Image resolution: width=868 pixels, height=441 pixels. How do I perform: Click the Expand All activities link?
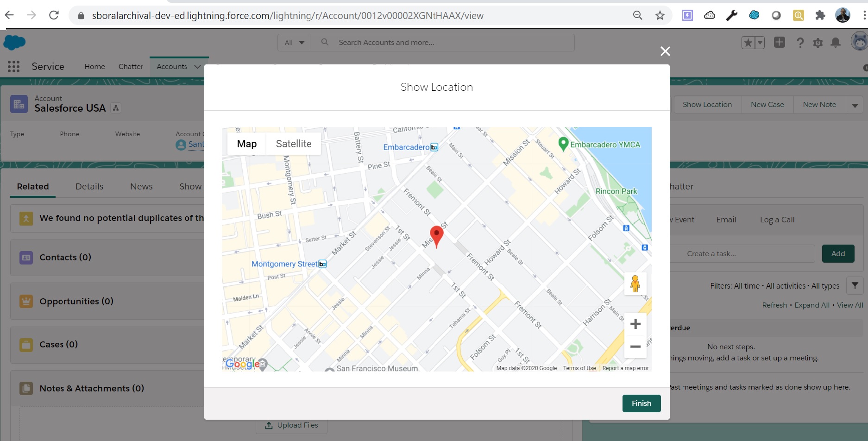pyautogui.click(x=812, y=305)
